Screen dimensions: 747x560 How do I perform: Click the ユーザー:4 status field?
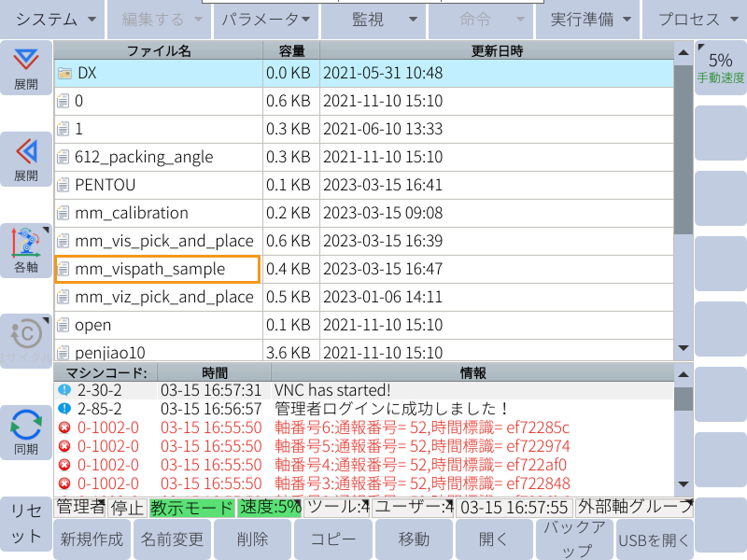click(413, 508)
